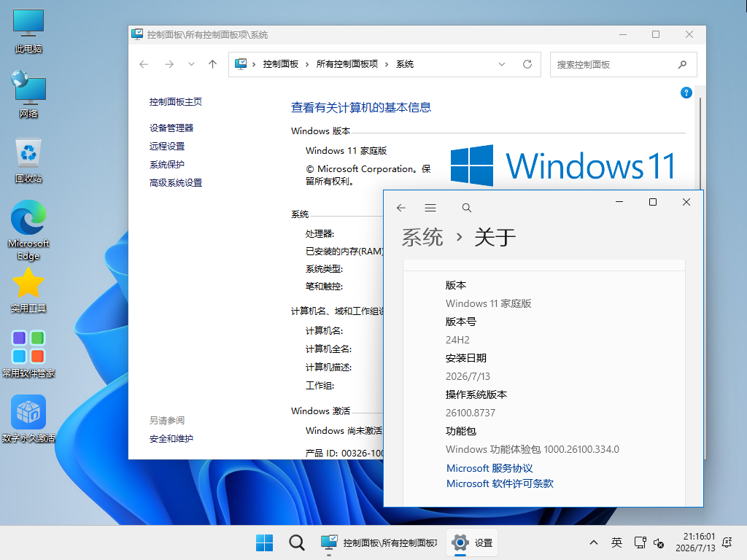
Task: Open the notification bell icon in the tray
Action: [x=727, y=542]
